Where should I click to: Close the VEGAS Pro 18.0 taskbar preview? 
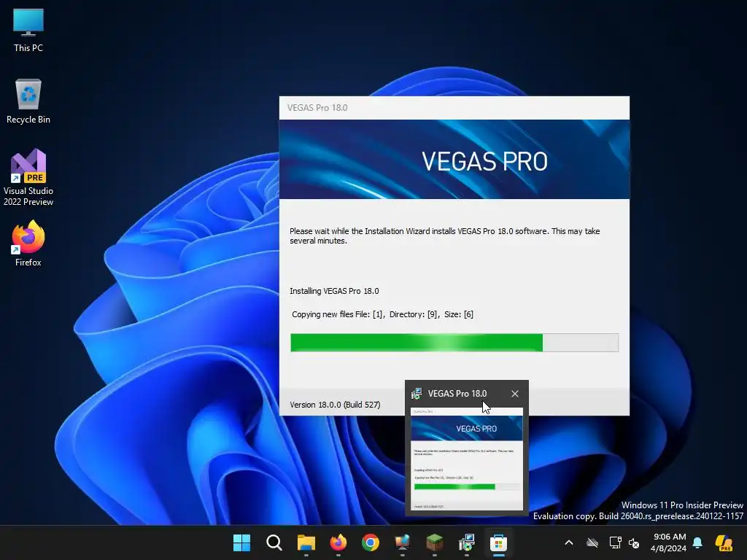[x=514, y=394]
